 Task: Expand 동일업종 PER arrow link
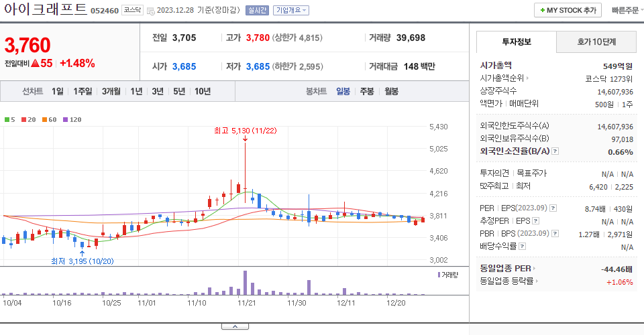535,269
